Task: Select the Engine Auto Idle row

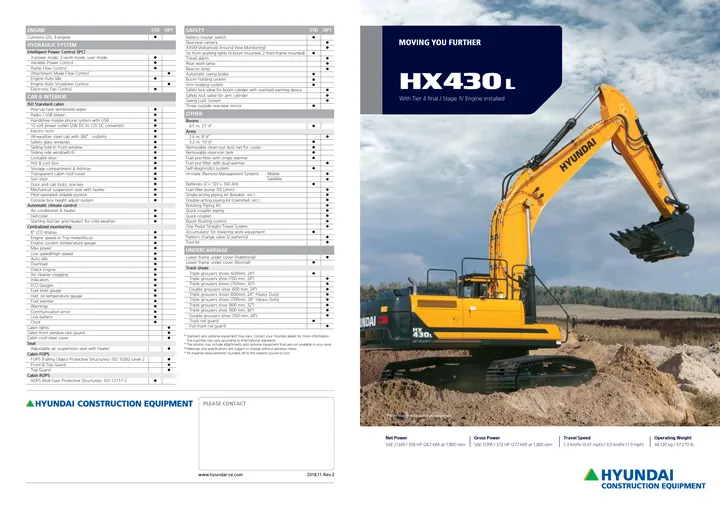Action: click(x=101, y=79)
